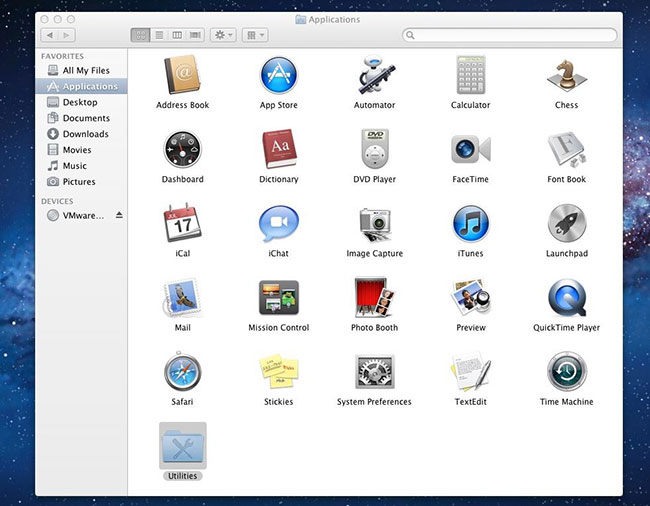
Task: Select the Automator robot icon
Action: 376,75
